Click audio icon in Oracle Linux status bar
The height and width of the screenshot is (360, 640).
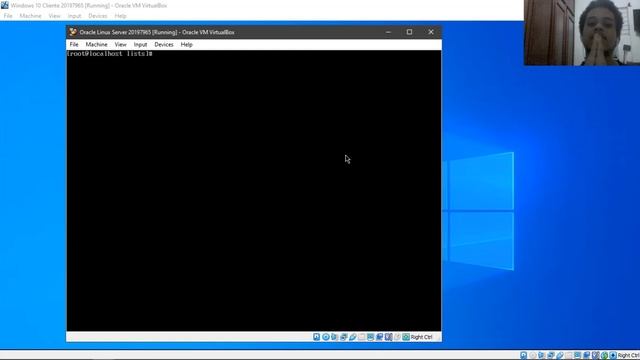coord(334,337)
